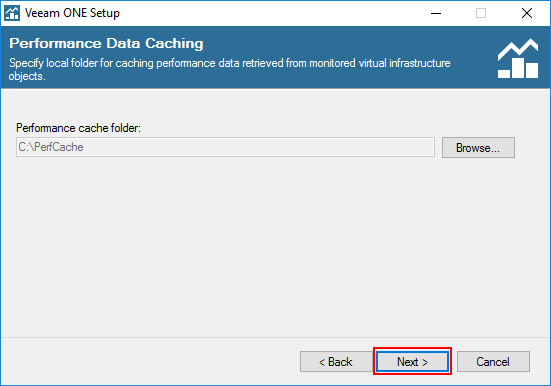Click the greyed-out maximize window icon
This screenshot has width=551, height=386.
click(x=481, y=13)
